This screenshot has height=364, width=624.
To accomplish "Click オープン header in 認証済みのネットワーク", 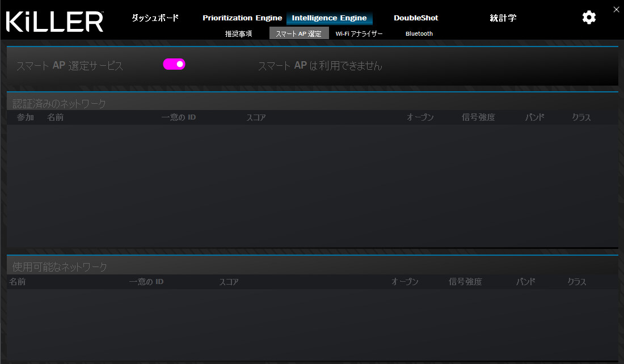I will [420, 117].
